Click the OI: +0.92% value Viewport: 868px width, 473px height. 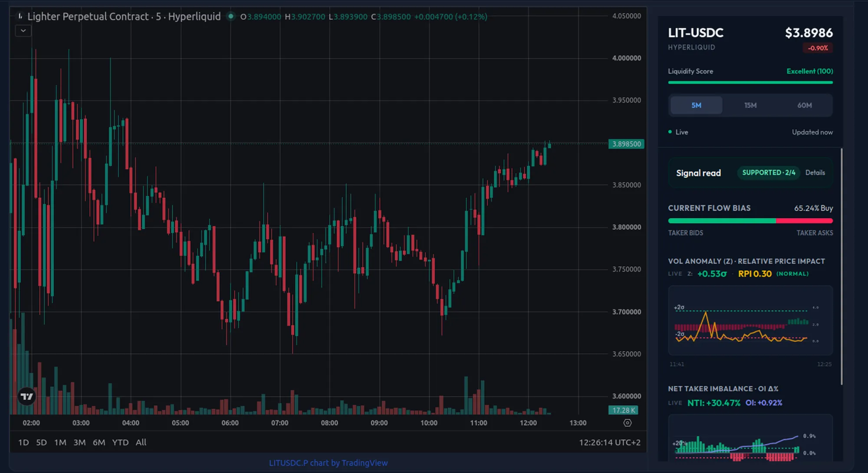[x=764, y=403]
